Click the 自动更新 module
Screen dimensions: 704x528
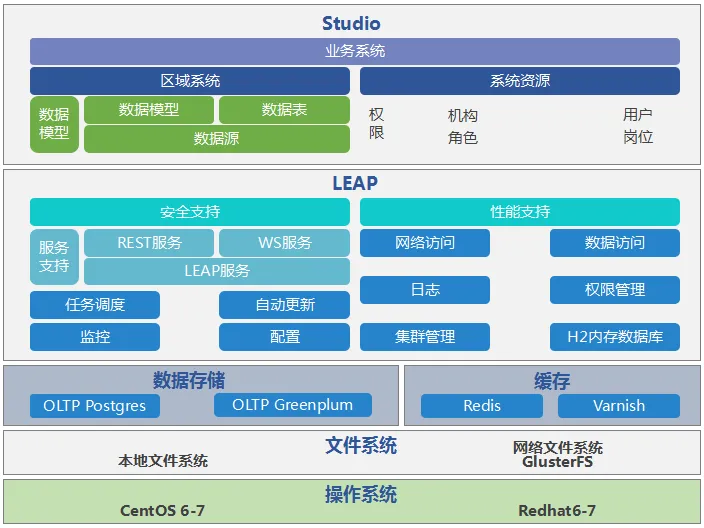(x=284, y=305)
